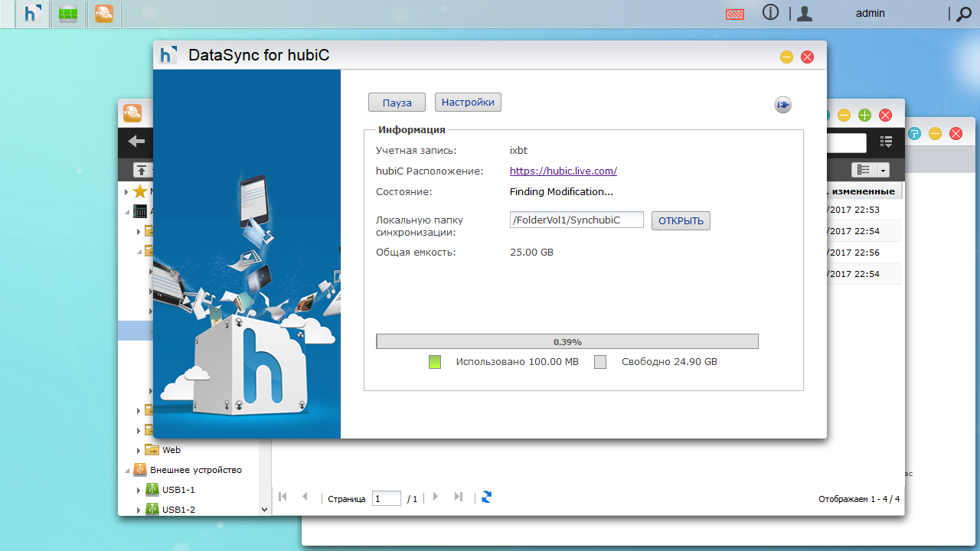Click the green Использовано legend swatch
Viewport: 980px width, 551px height.
click(435, 362)
